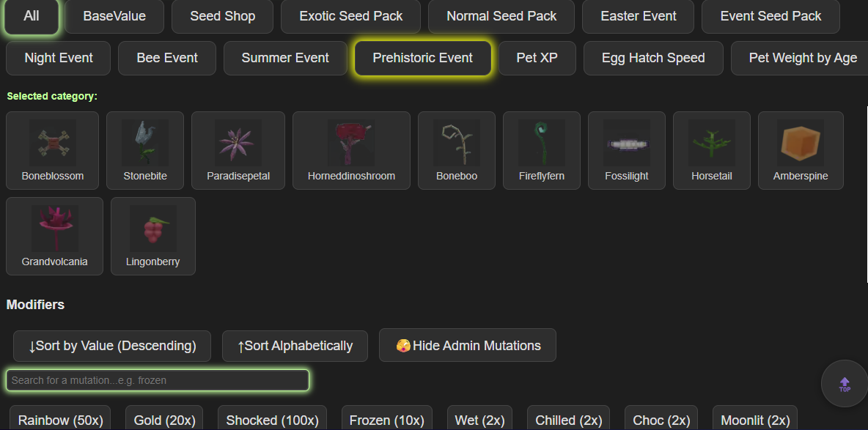Toggle the Gold (20x) mutation
This screenshot has height=430, width=868.
tap(164, 420)
